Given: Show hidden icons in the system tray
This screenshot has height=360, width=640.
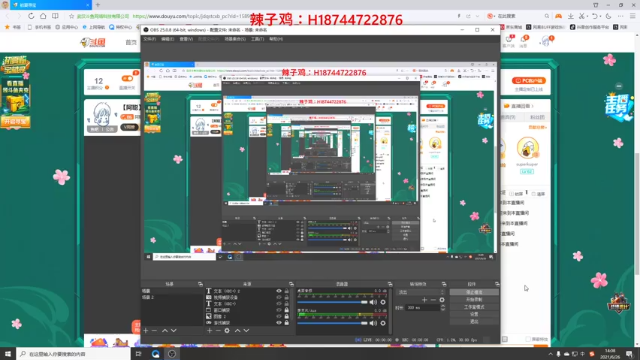Looking at the screenshot, I should 550,354.
